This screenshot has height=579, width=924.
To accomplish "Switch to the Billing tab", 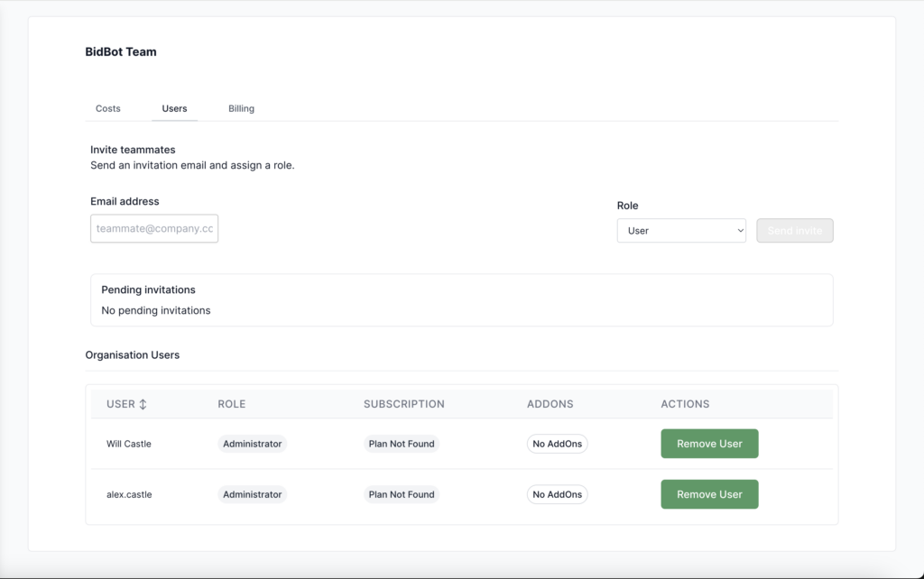I will 241,108.
